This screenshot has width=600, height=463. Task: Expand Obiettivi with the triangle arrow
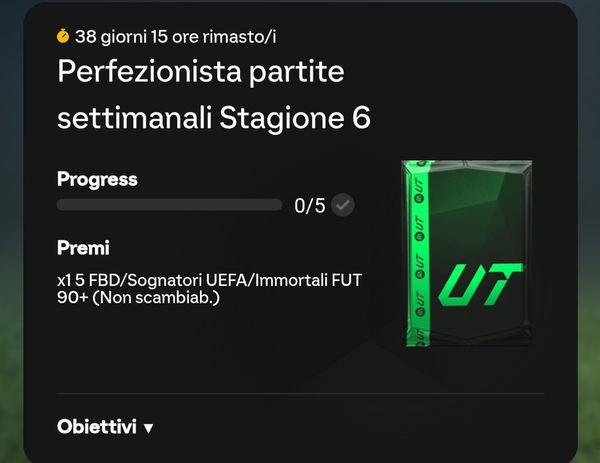click(x=148, y=428)
